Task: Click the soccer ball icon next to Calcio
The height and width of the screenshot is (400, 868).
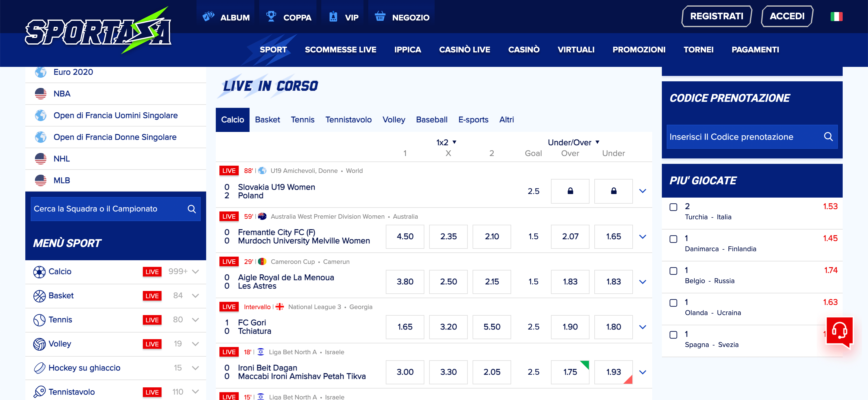Action: coord(40,271)
